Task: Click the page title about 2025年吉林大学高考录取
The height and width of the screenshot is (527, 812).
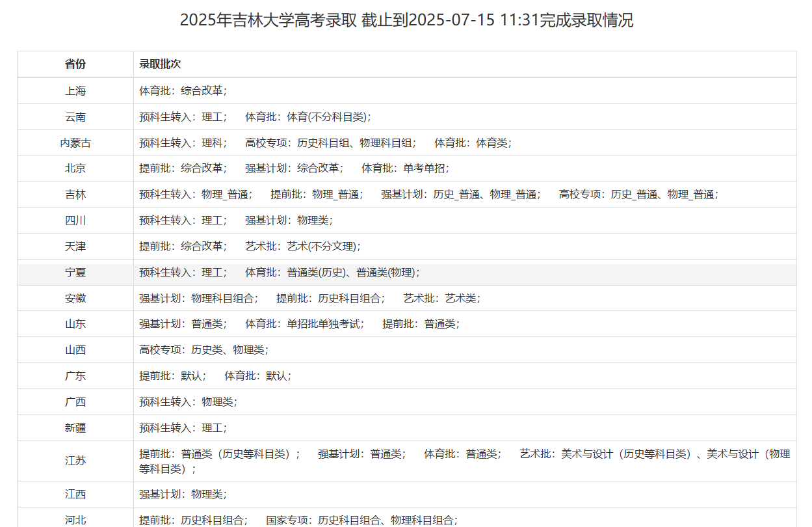Action: coord(406,20)
